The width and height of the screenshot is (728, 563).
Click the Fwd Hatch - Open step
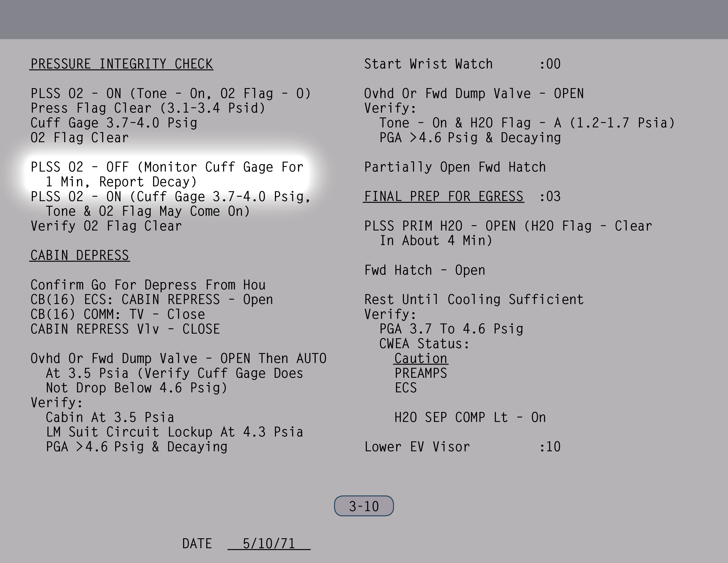[424, 270]
